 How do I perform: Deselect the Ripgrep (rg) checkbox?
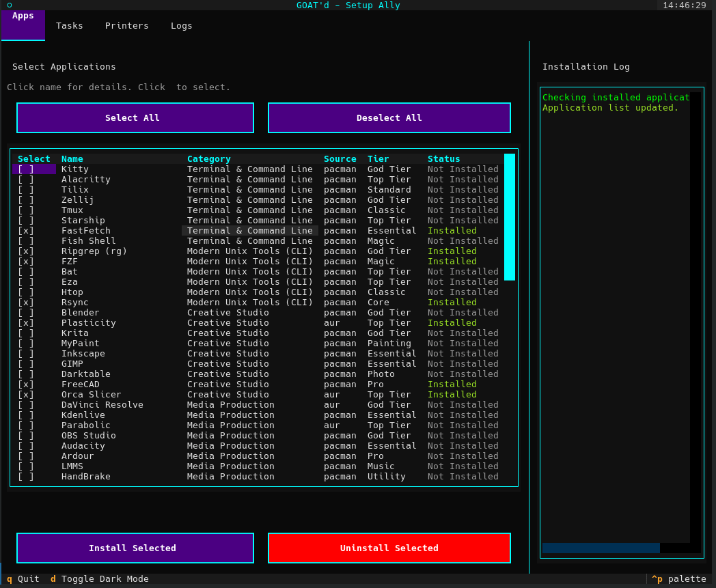[25, 251]
